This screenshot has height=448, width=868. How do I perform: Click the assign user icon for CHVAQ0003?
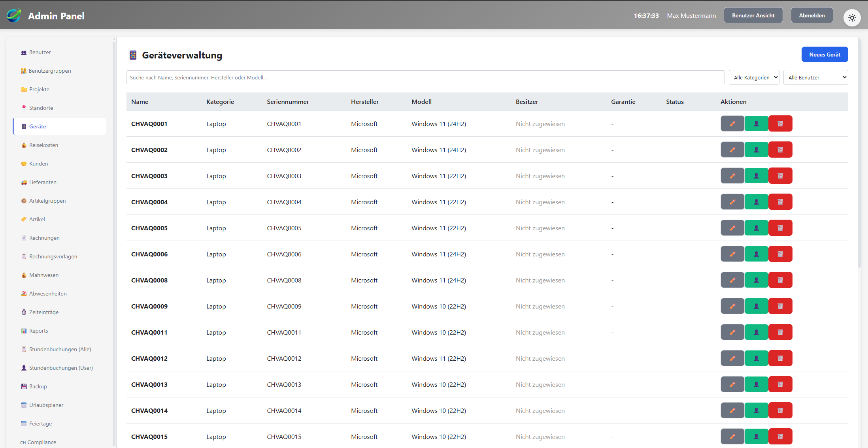(x=756, y=176)
